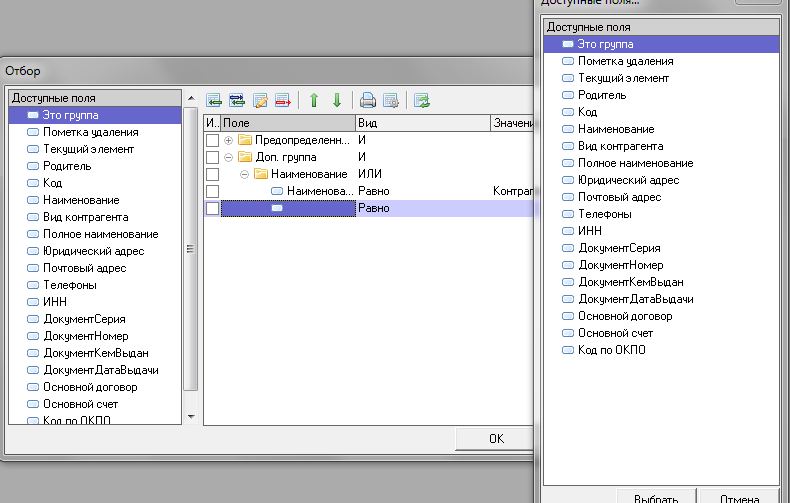This screenshot has width=790, height=503.
Task: Toggle the checkbox for Предопределенн... row
Action: tap(212, 140)
